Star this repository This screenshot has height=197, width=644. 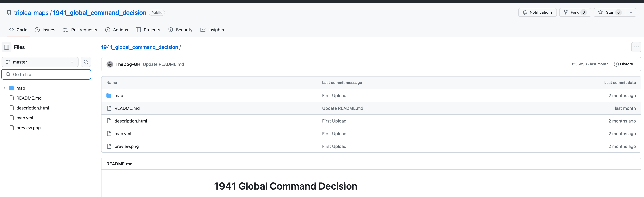click(x=610, y=13)
